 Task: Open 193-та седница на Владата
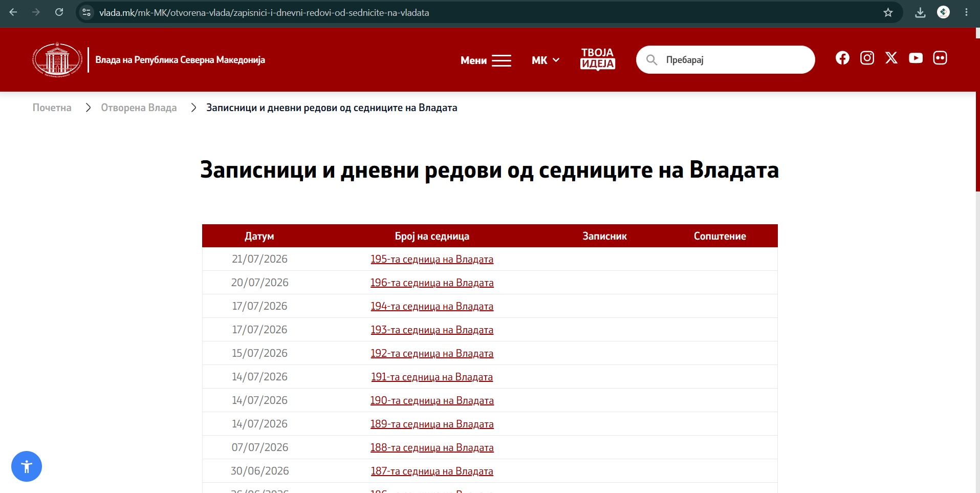(432, 330)
